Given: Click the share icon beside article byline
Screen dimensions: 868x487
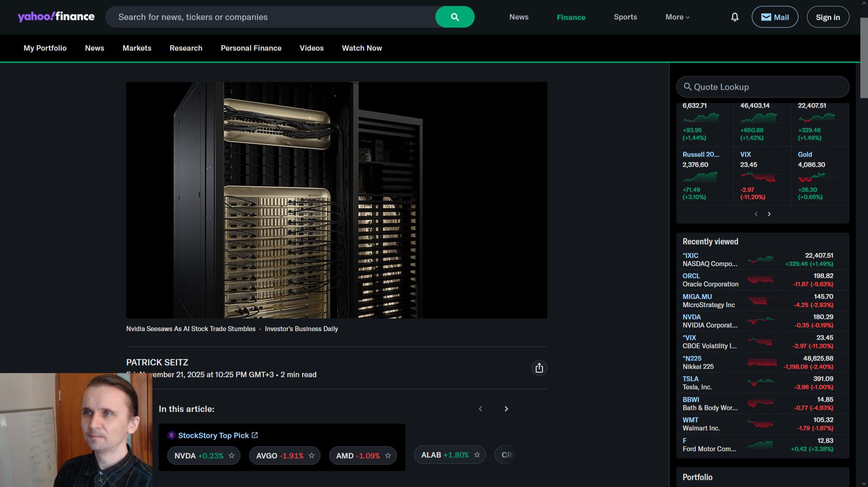Looking at the screenshot, I should pos(539,368).
